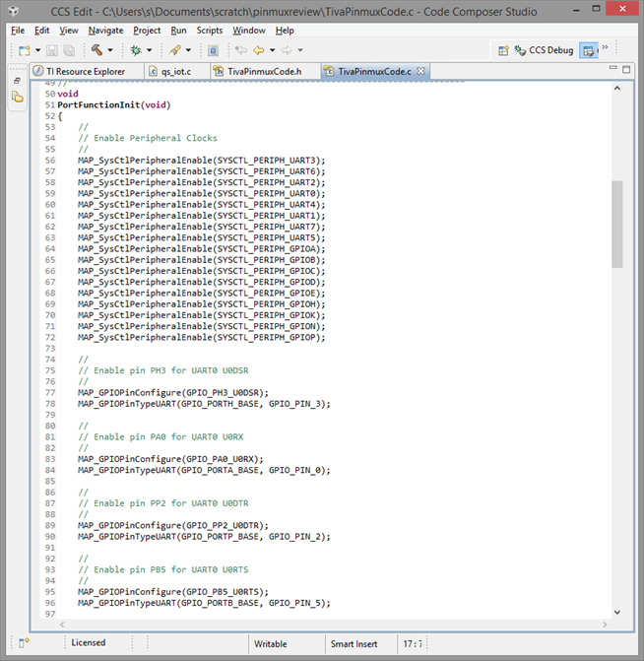Open the Open Perspective icon button

point(502,50)
